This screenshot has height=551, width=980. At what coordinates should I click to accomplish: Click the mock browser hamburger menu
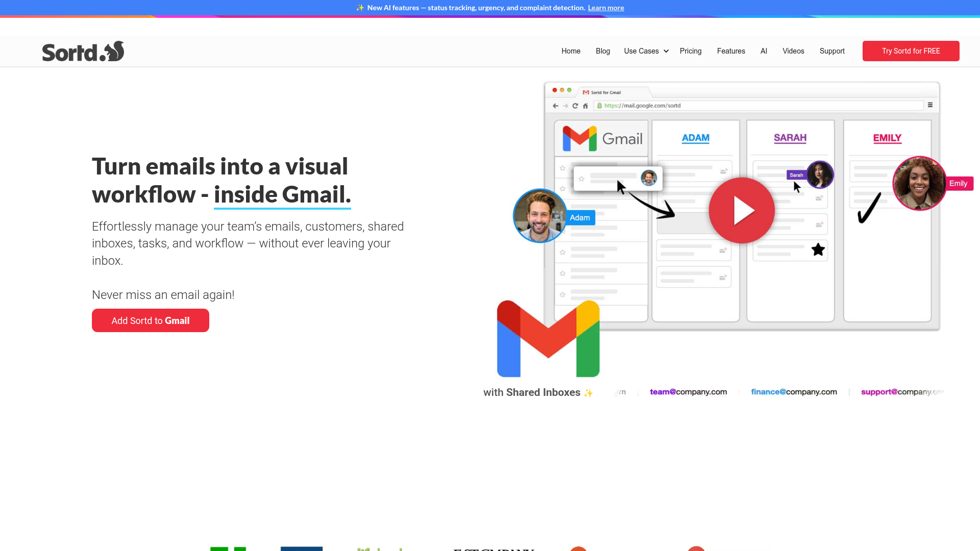point(930,105)
